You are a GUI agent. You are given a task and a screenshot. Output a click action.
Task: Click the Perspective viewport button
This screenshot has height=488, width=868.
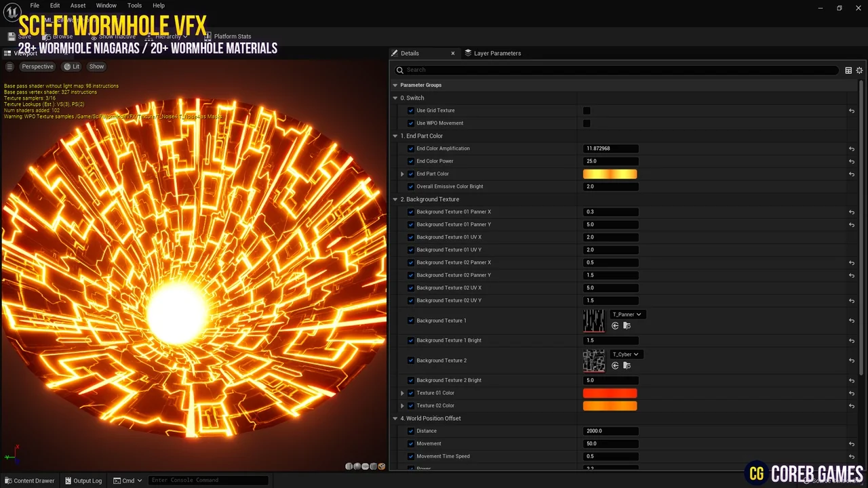pos(37,66)
